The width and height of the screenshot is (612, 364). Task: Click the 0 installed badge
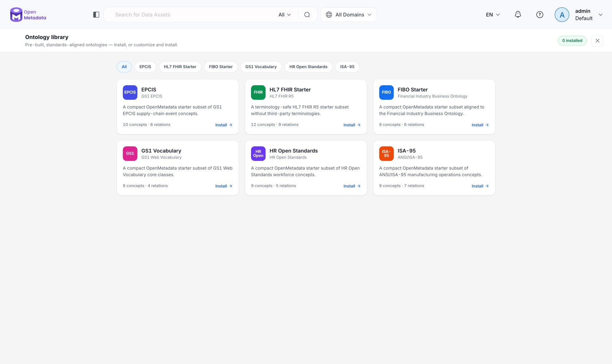click(x=572, y=41)
